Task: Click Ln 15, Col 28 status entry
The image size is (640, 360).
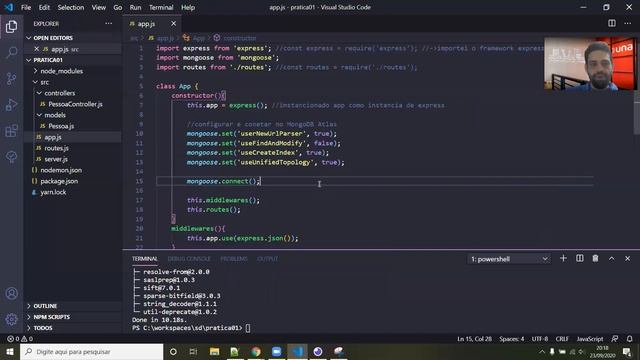Action: (x=474, y=339)
